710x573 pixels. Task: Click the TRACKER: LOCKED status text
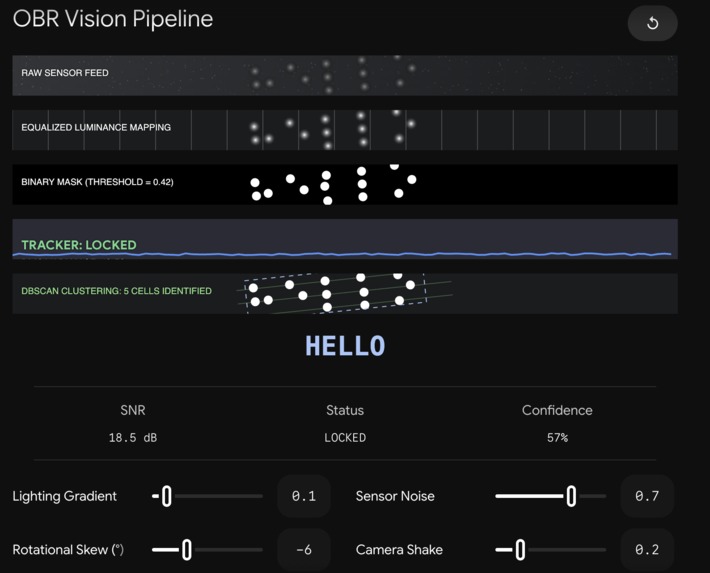click(79, 245)
